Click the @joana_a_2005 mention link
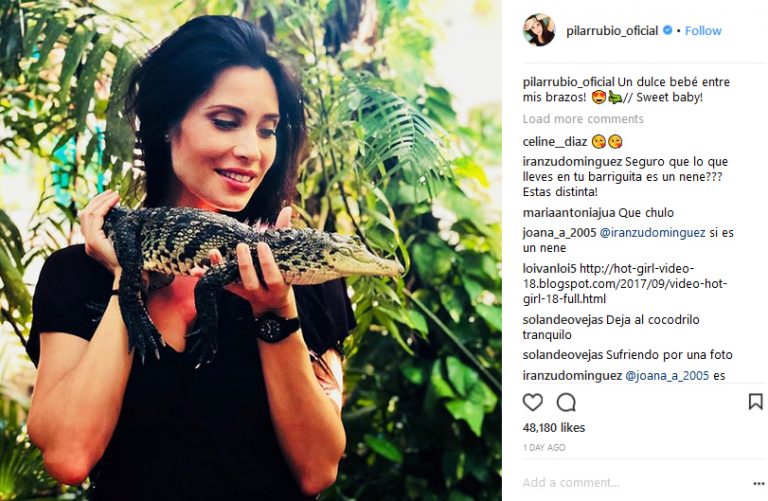 click(x=667, y=376)
